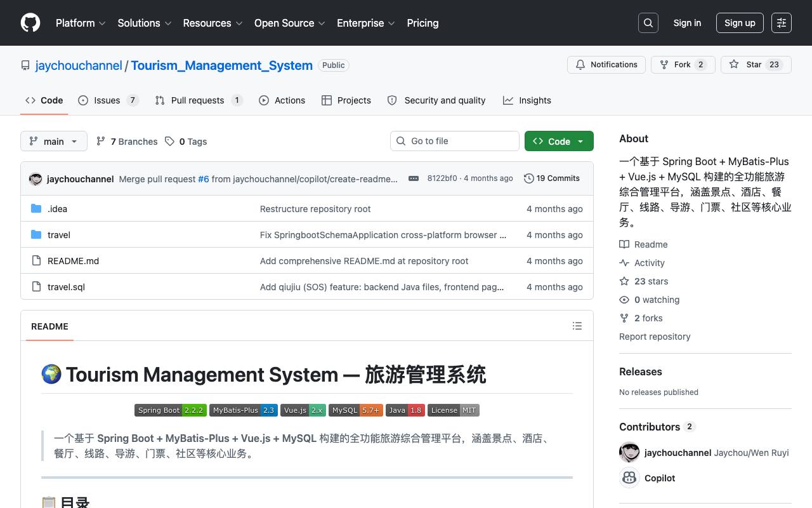This screenshot has height=508, width=812.
Task: Open Notifications for this repository
Action: point(606,65)
